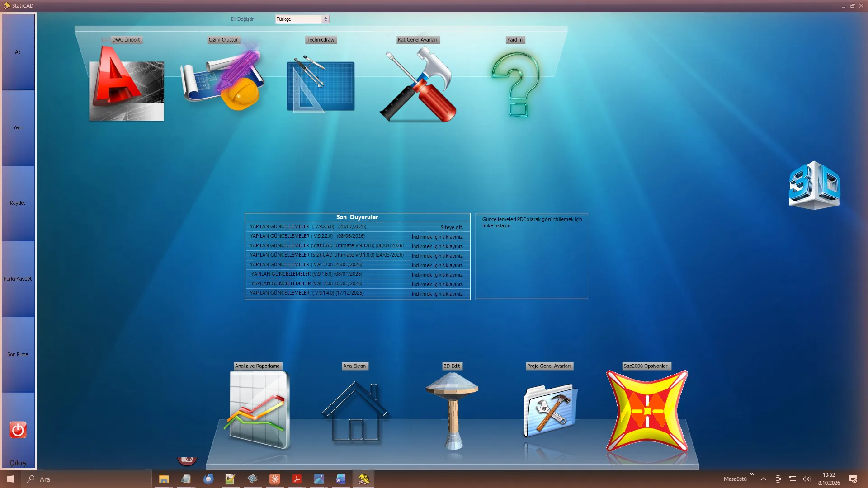Click the Farklı Kaydet sidebar button
This screenshot has height=488, width=868.
pos(18,279)
